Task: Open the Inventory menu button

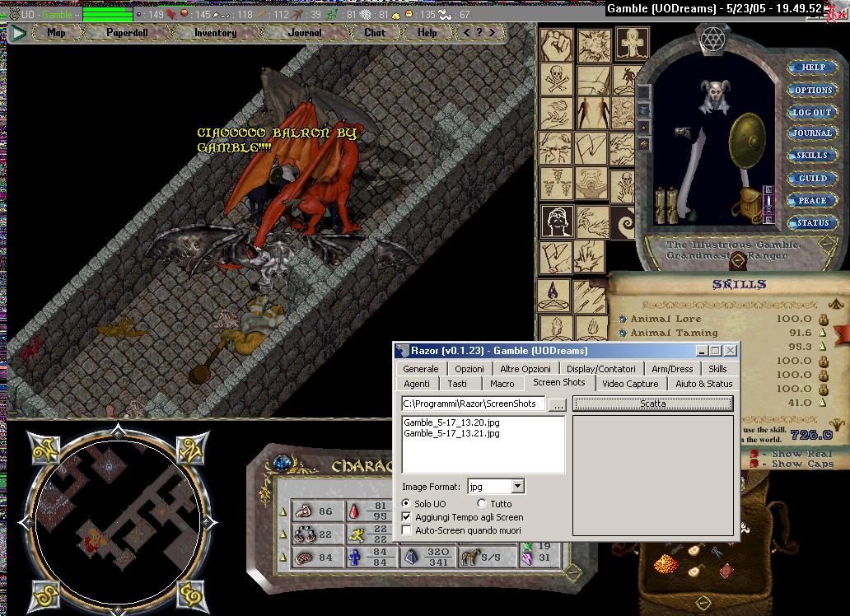Action: 215,33
